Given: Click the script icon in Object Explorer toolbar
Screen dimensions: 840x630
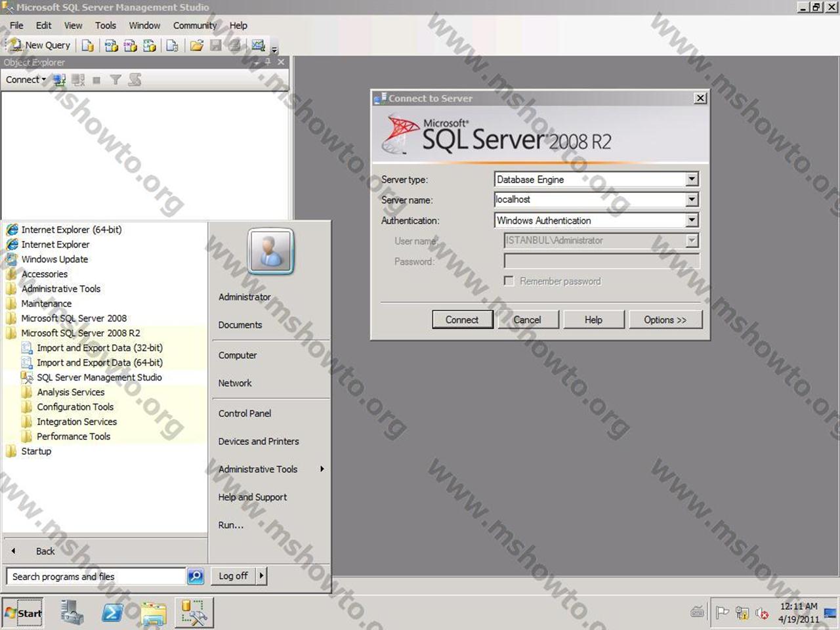Looking at the screenshot, I should [135, 80].
